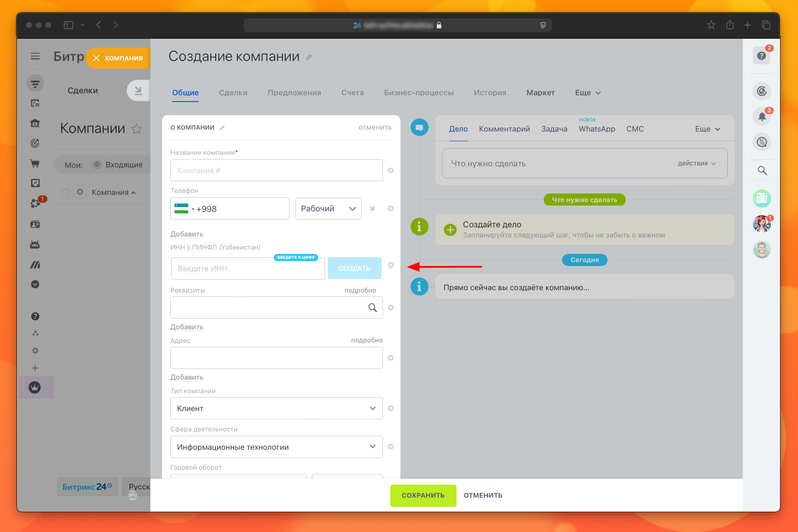Click the browser share icon
Image resolution: width=798 pixels, height=532 pixels.
730,25
